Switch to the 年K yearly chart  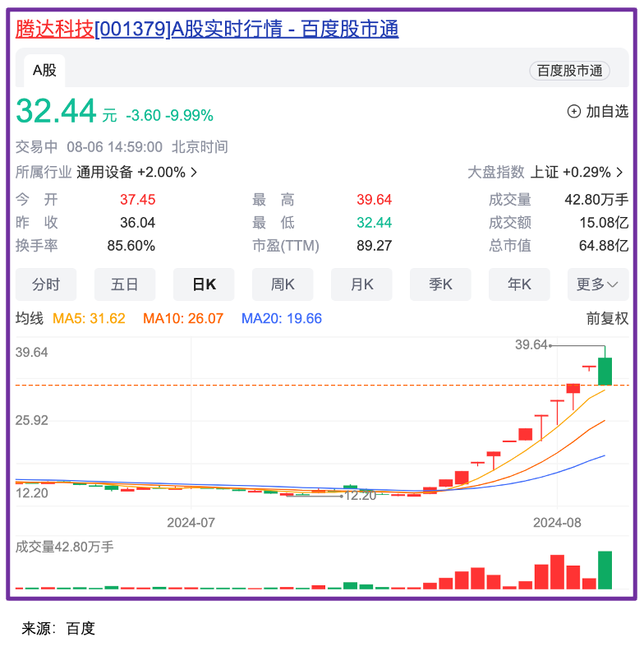click(519, 284)
